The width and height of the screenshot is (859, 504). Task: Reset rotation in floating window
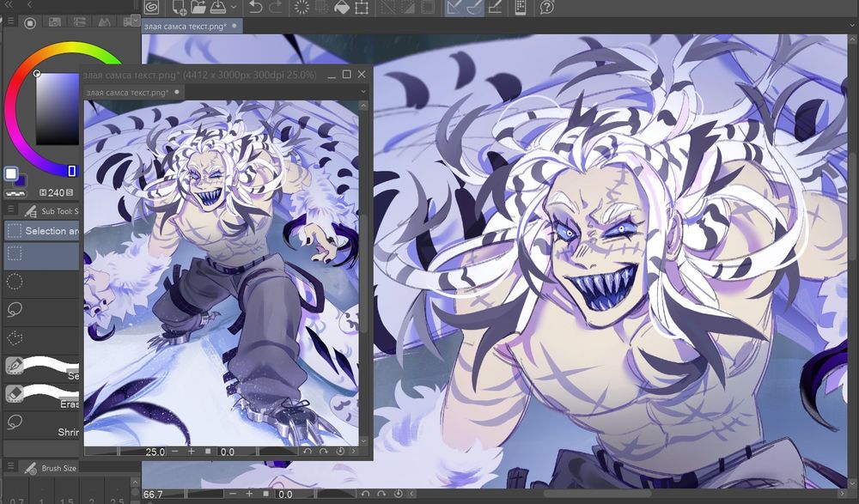coord(340,452)
